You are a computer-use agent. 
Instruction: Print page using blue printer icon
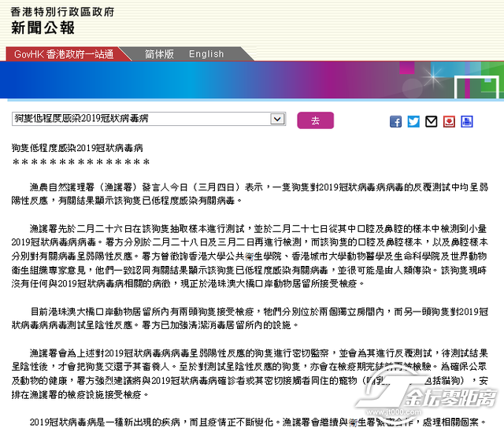(x=466, y=121)
